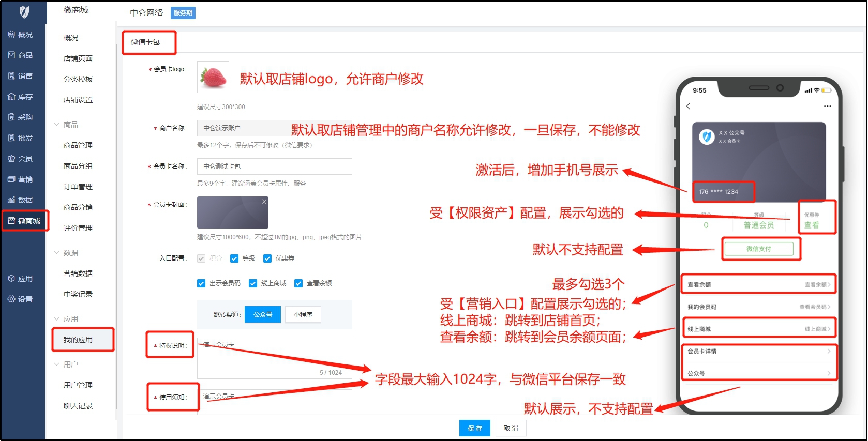Click the 概况 overview icon in sidebar
The height and width of the screenshot is (441, 868).
click(11, 35)
